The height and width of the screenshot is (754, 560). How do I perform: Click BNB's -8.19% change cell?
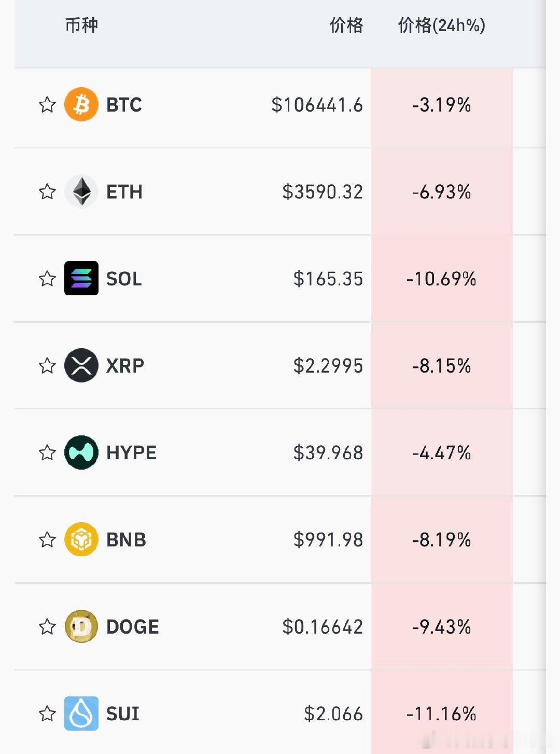coord(442,539)
